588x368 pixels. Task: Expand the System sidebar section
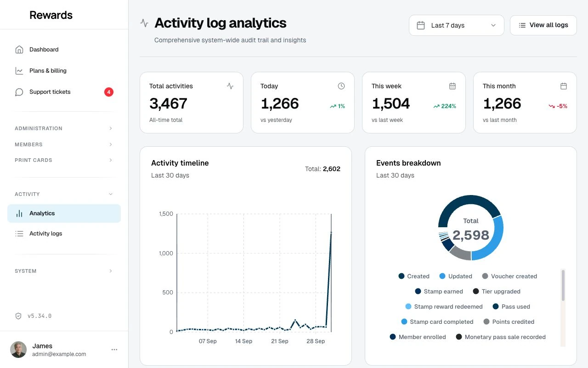(x=64, y=271)
